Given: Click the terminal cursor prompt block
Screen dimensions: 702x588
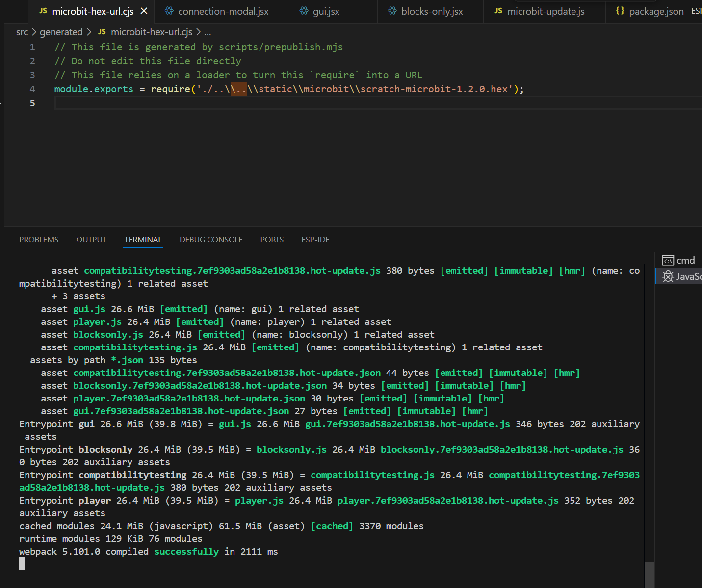Looking at the screenshot, I should [22, 563].
